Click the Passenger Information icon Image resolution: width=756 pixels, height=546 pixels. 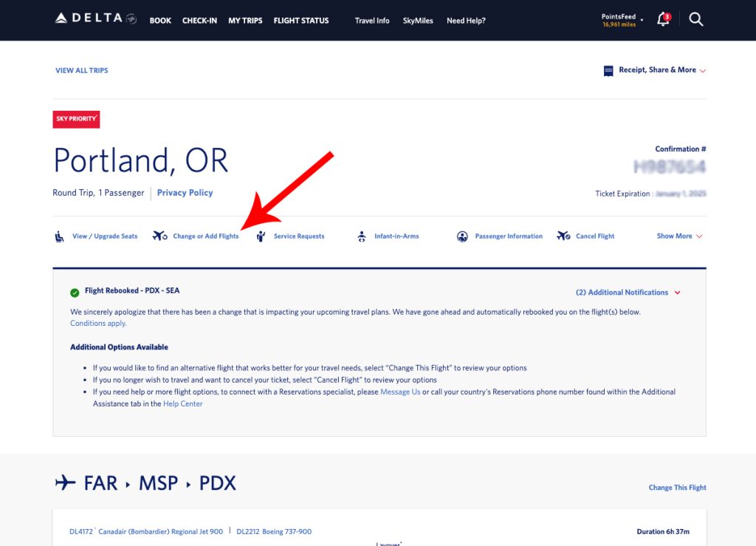click(x=462, y=236)
